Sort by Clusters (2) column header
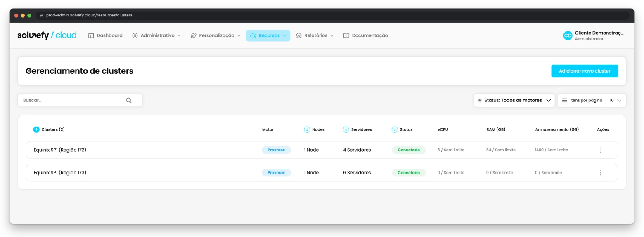This screenshot has width=644, height=237. (53, 129)
